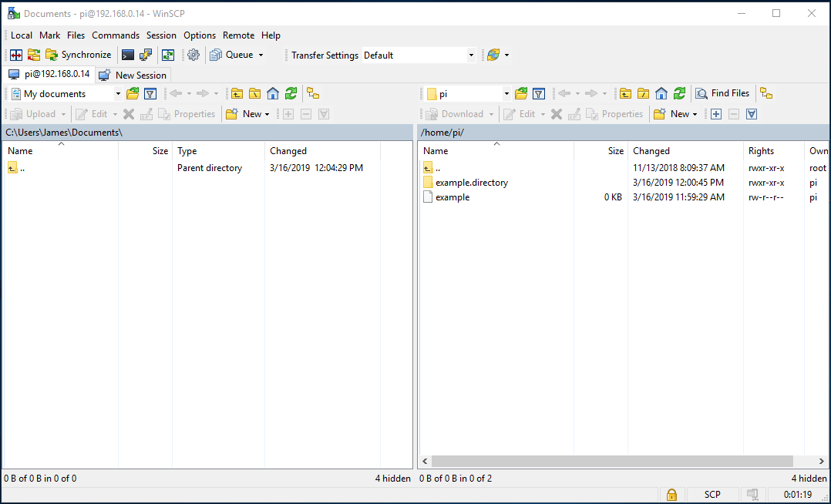Click the remote Open Directory folder icon

[521, 94]
